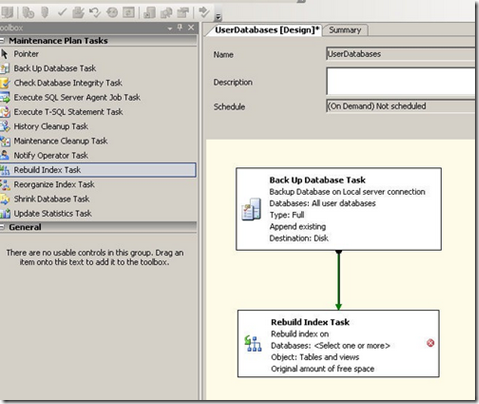This screenshot has height=404, width=479.
Task: Click the Description text box
Action: (401, 82)
